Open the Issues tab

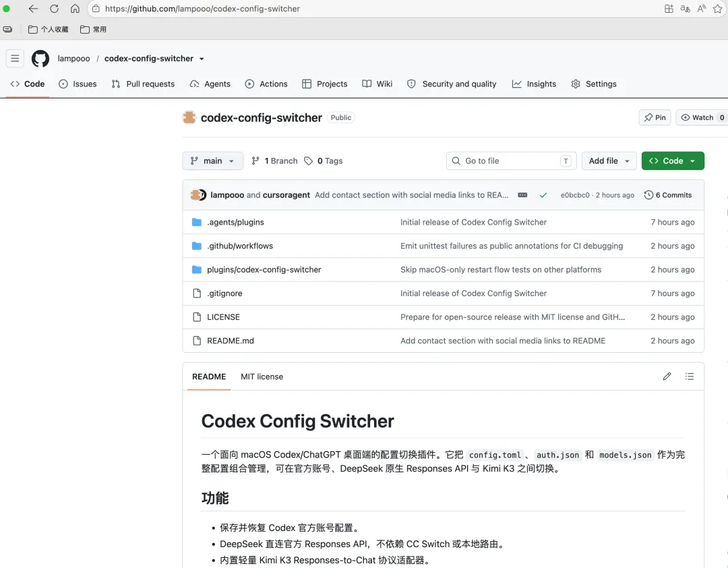[x=78, y=84]
